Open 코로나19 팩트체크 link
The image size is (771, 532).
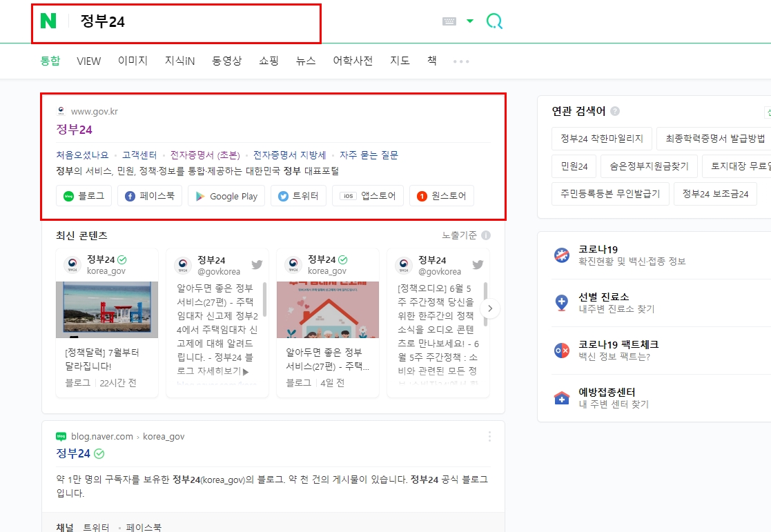[x=618, y=350]
